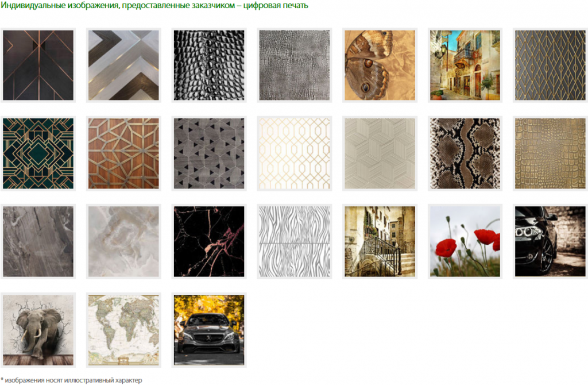The image size is (588, 385).
Task: Select the glossy black reptile scale texture
Action: point(209,66)
